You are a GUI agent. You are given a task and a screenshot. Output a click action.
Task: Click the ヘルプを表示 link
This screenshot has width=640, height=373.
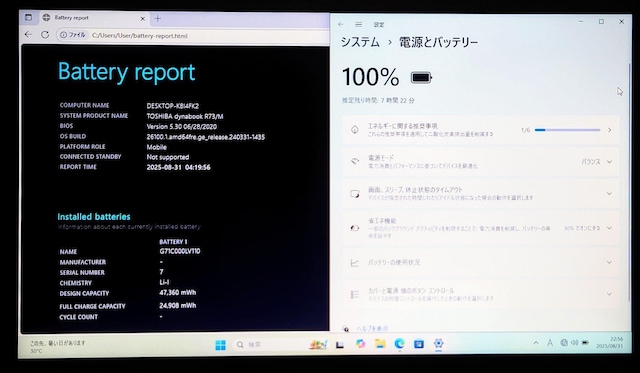point(372,328)
